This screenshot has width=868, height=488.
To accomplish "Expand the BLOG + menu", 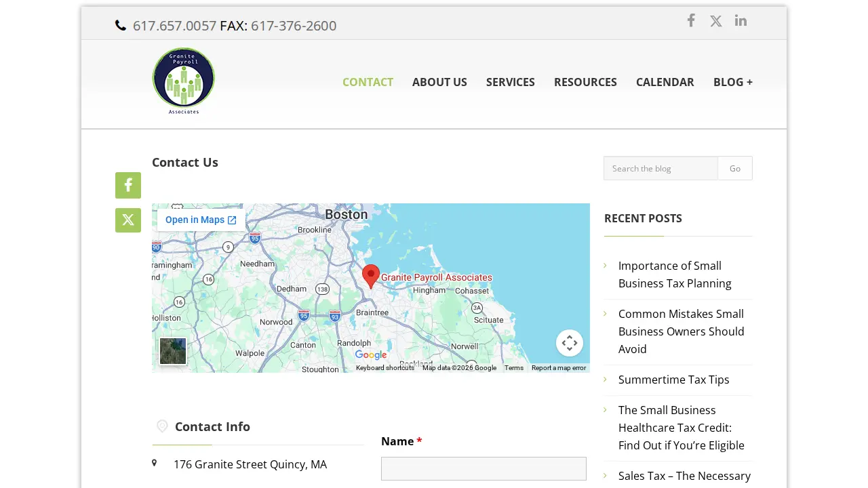I will point(733,82).
